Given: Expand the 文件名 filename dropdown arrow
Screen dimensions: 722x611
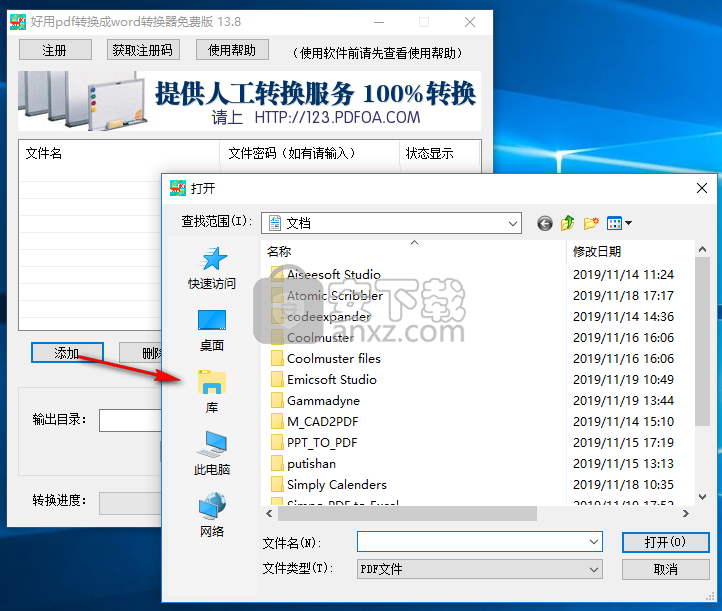Looking at the screenshot, I should pyautogui.click(x=594, y=542).
